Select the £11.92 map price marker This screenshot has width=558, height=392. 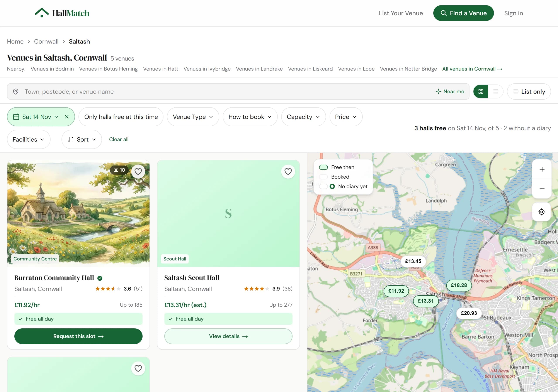(x=396, y=291)
